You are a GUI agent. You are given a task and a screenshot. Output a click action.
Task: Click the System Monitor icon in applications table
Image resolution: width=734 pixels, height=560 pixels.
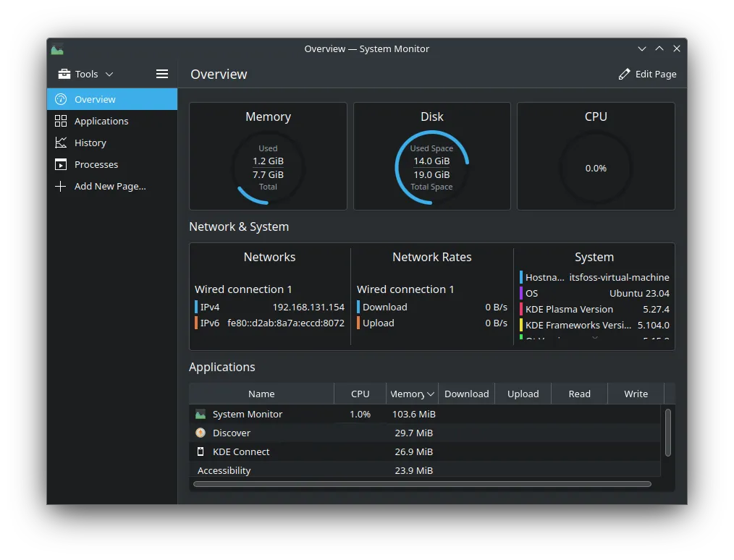pyautogui.click(x=201, y=414)
